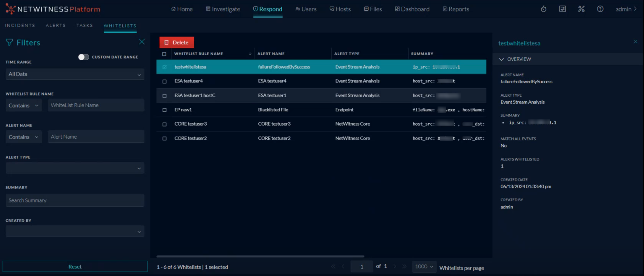Open the Time Range All Data dropdown
This screenshot has width=644, height=276.
[x=75, y=74]
